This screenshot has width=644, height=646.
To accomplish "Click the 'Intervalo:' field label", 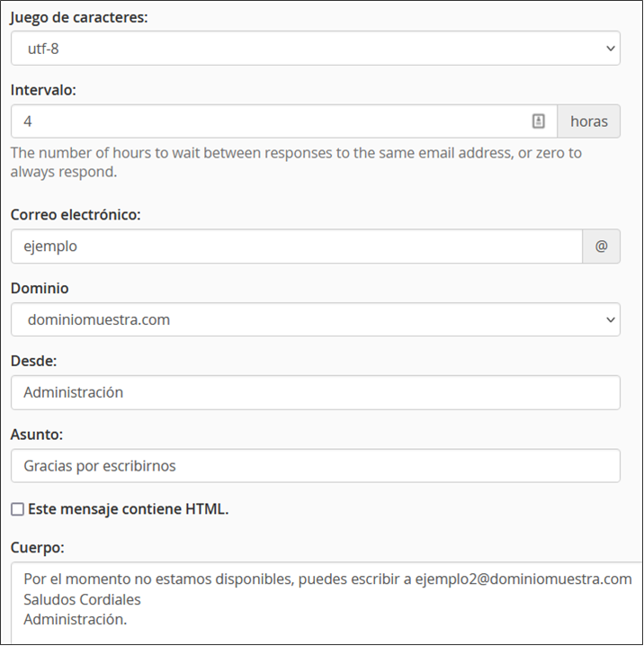I will [43, 90].
